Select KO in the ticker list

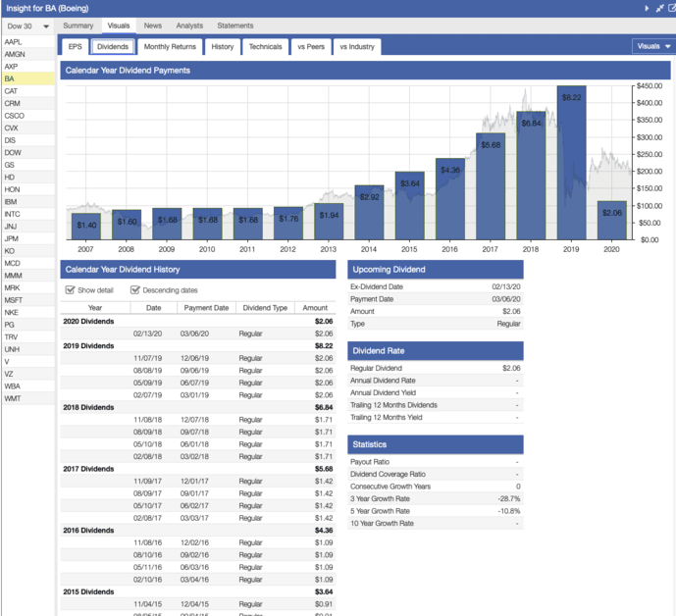(28, 251)
